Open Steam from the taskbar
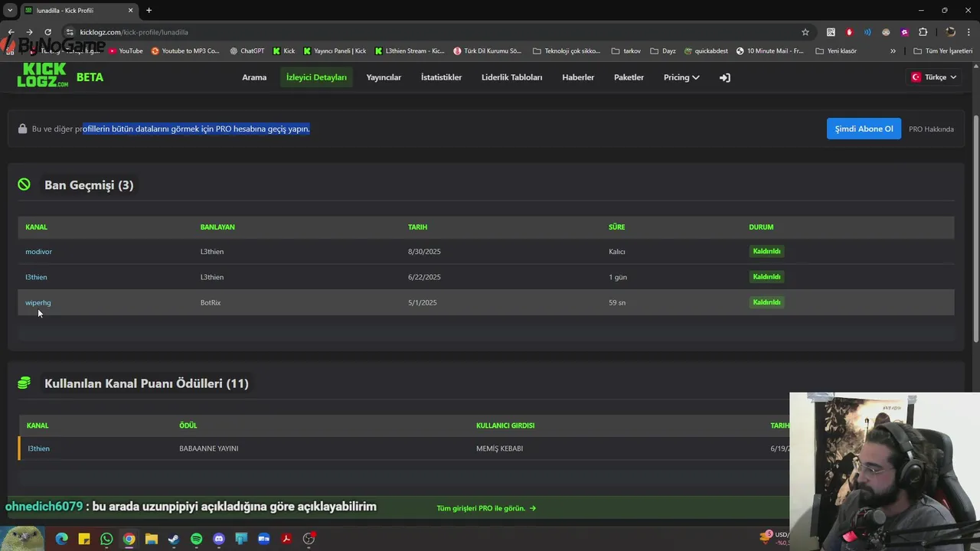The image size is (980, 551). (174, 539)
